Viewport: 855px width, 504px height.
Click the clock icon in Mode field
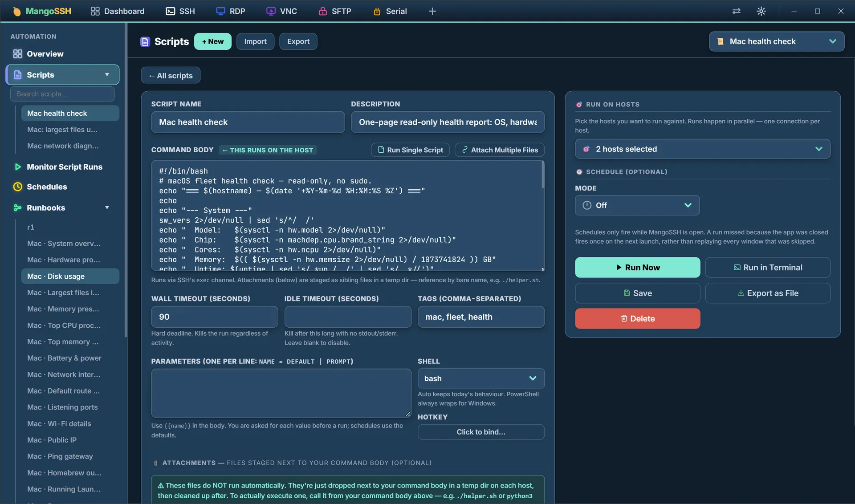click(x=587, y=205)
